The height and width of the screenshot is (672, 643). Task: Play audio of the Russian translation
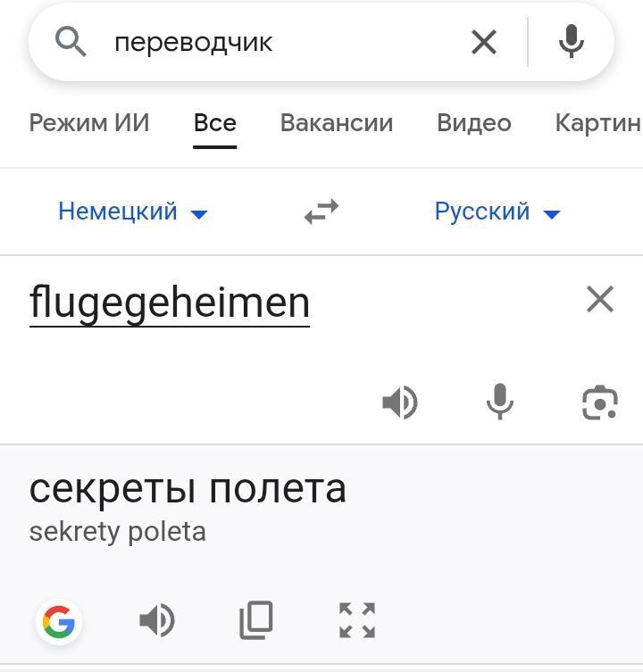(157, 621)
